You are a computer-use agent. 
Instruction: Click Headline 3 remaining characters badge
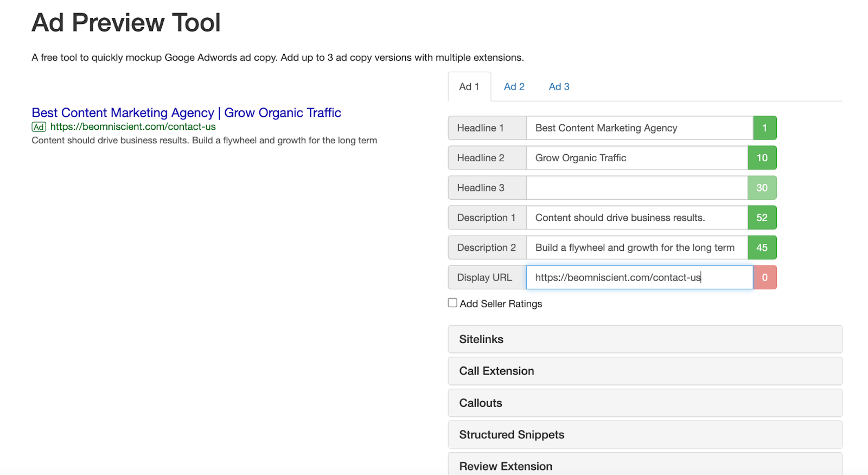point(762,188)
